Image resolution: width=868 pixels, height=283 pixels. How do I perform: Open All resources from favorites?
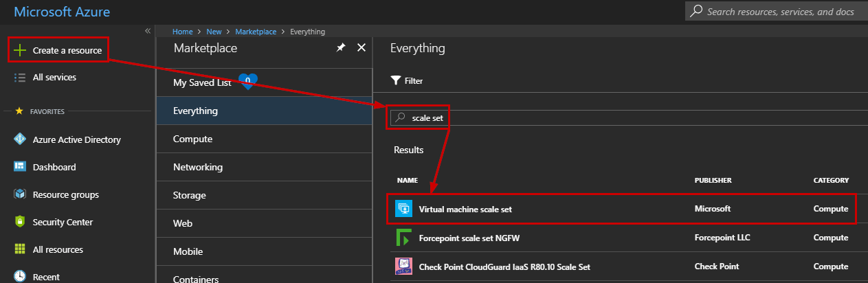[x=58, y=249]
